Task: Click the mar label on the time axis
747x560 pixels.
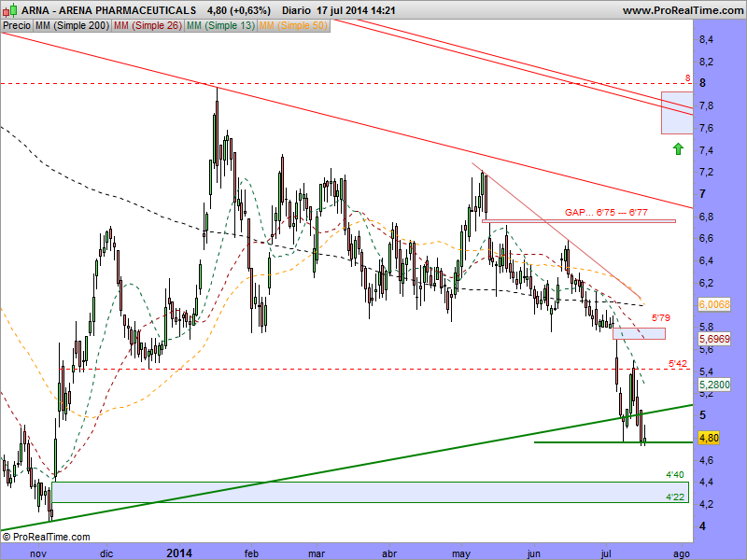Action: [317, 553]
